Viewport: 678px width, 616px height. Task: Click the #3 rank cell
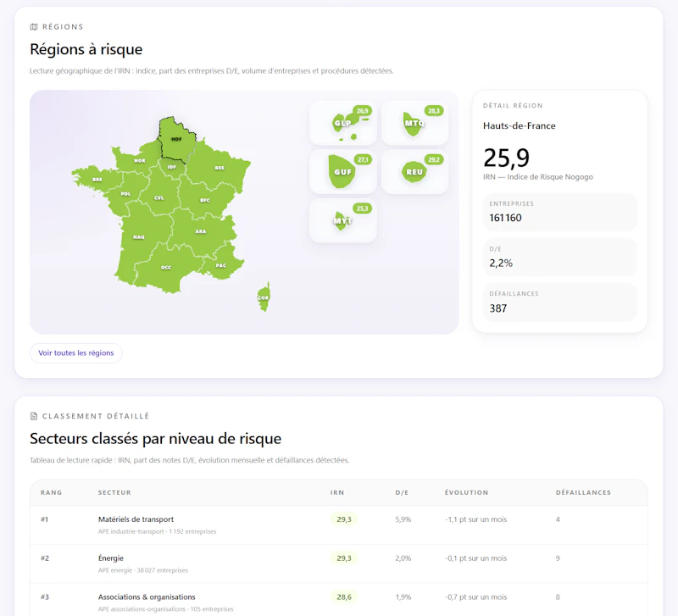pyautogui.click(x=45, y=597)
